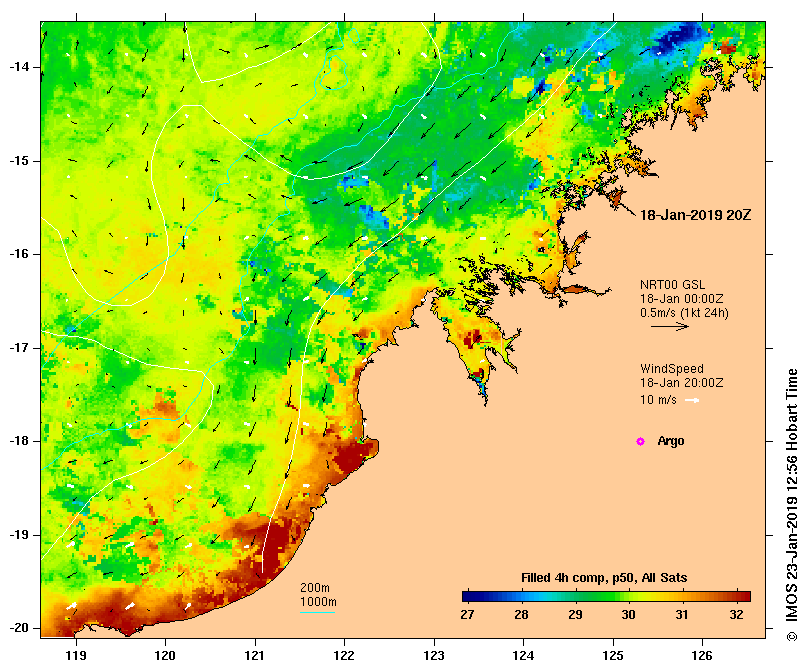
Task: Click the '200m' depth contour label
Action: coord(315,588)
